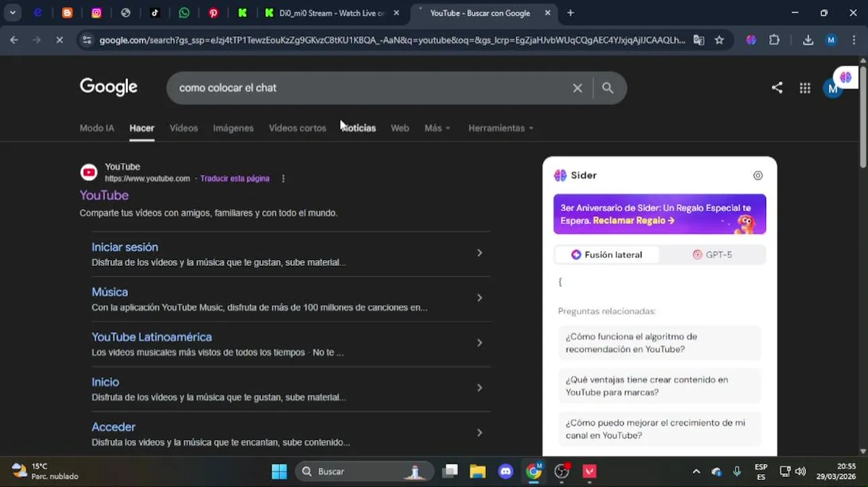Click Traducir esta página link
Screen dimensions: 868x487
click(x=235, y=179)
